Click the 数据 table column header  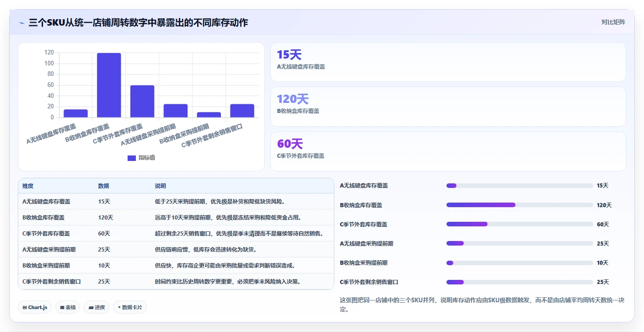click(x=103, y=186)
